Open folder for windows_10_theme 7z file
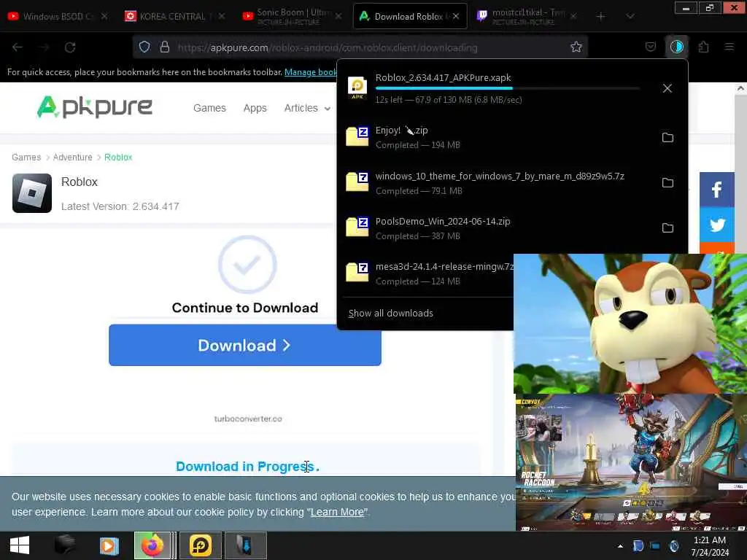The width and height of the screenshot is (747, 560). coord(667,183)
